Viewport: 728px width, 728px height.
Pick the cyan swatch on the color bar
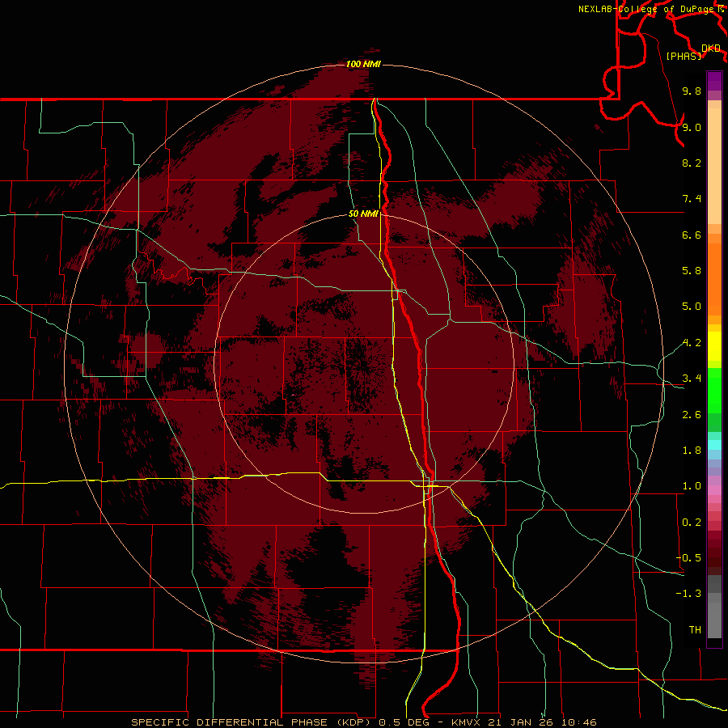point(714,445)
